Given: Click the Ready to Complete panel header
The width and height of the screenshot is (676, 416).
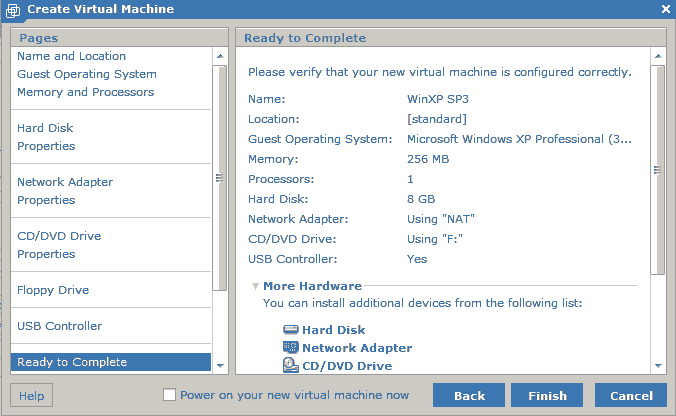Looking at the screenshot, I should [451, 38].
